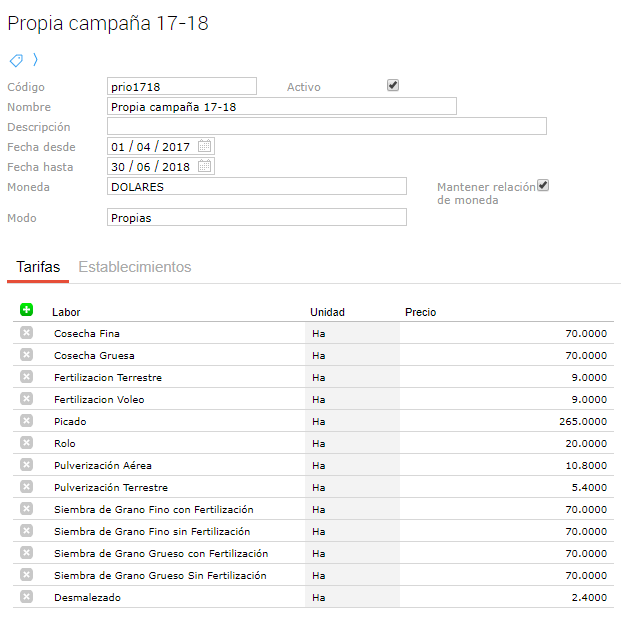This screenshot has width=621, height=625.
Task: Click the tag icon below the title
Action: [x=16, y=60]
